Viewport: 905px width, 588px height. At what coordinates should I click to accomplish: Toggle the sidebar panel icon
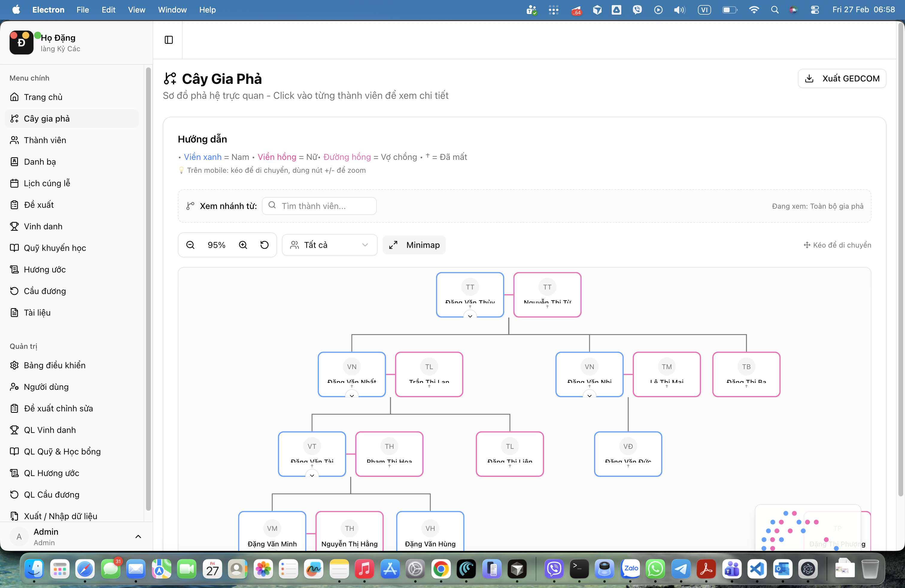(169, 40)
